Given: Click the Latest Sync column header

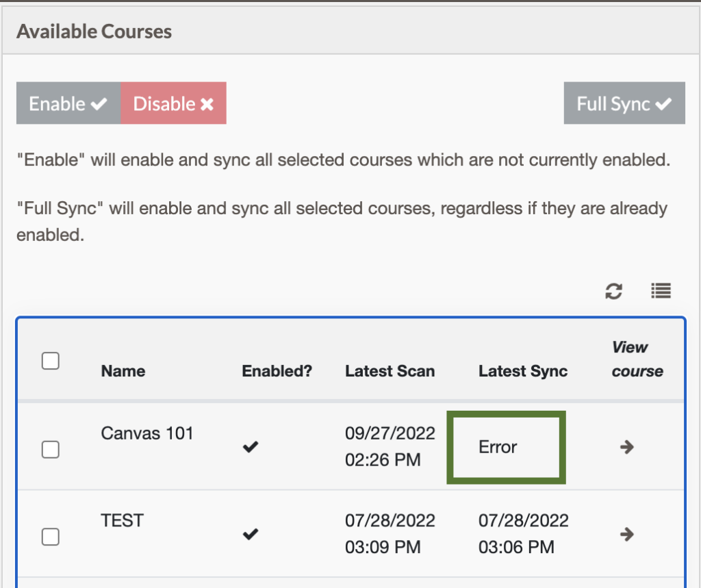Looking at the screenshot, I should coord(522,371).
